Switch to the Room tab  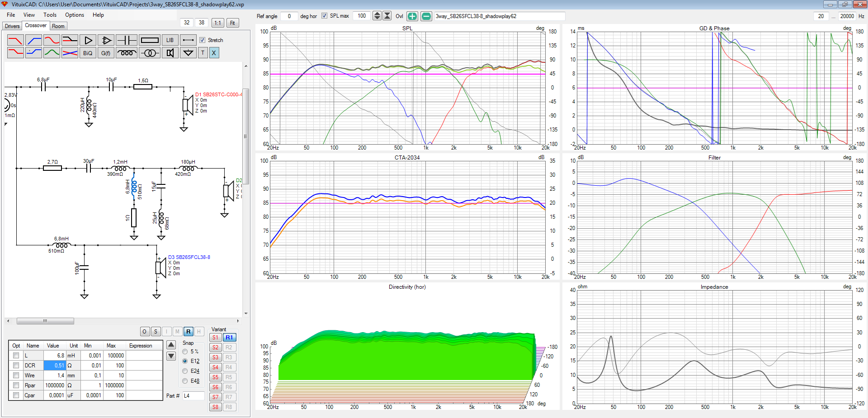58,26
